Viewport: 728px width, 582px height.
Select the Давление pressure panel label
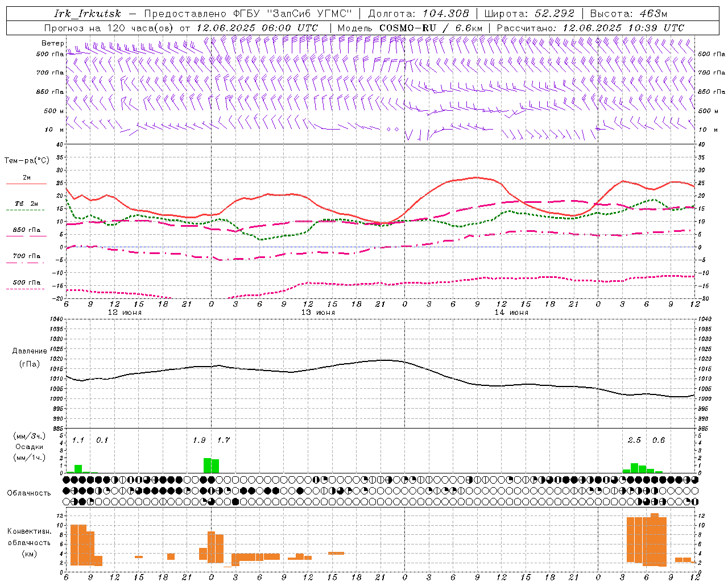(x=30, y=351)
